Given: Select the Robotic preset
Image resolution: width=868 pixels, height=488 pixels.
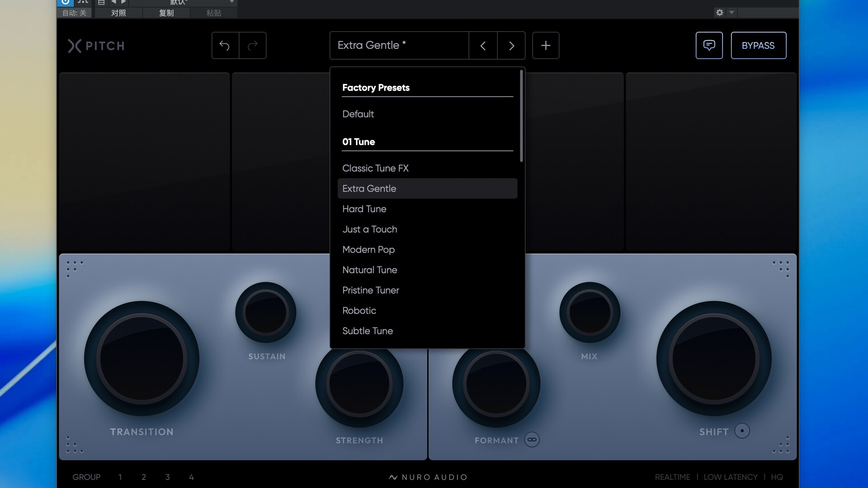Looking at the screenshot, I should click(x=427, y=310).
